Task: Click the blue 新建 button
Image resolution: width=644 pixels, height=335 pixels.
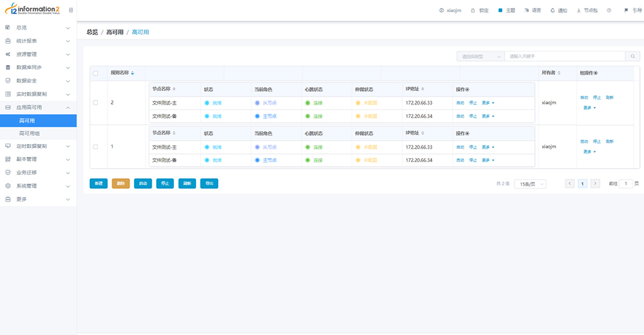Action: 99,184
